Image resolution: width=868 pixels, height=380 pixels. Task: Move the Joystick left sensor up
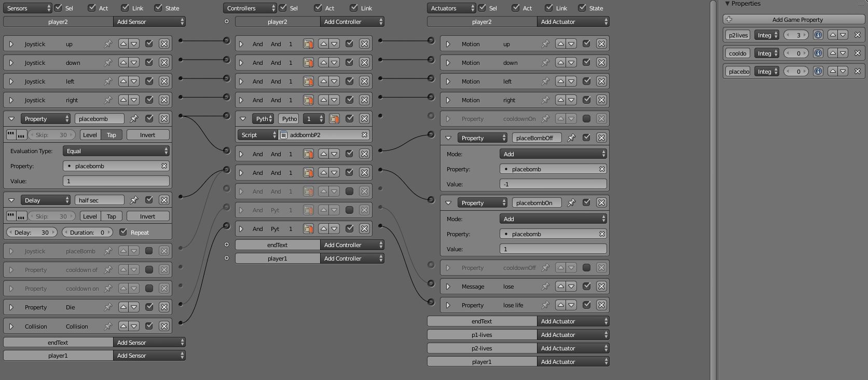[x=123, y=82]
